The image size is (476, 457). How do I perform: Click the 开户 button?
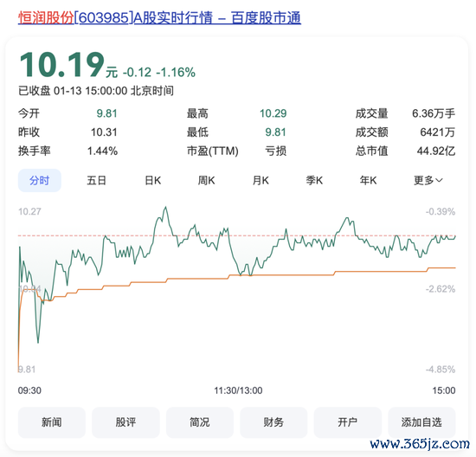click(x=348, y=422)
